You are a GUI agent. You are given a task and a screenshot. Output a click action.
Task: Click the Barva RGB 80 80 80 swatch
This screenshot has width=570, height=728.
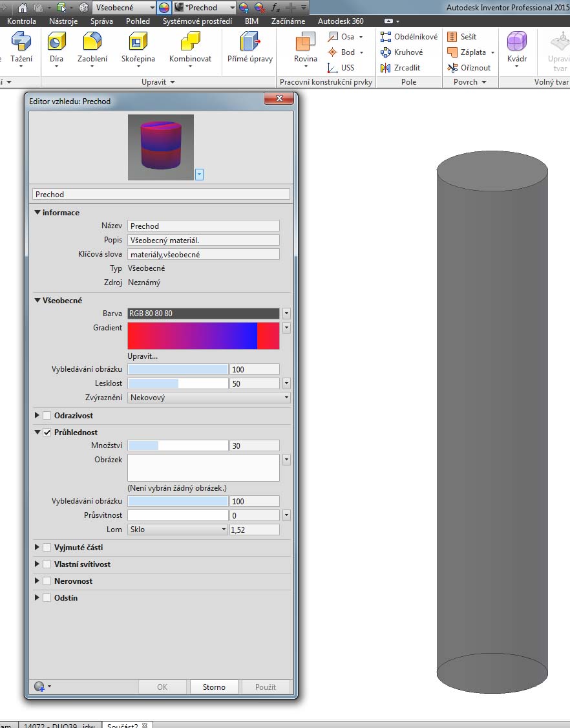pyautogui.click(x=203, y=314)
